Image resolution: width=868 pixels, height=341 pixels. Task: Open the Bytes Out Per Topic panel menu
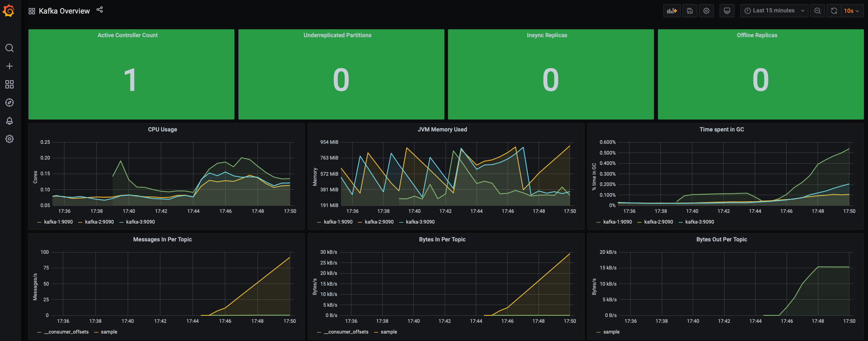coord(722,239)
